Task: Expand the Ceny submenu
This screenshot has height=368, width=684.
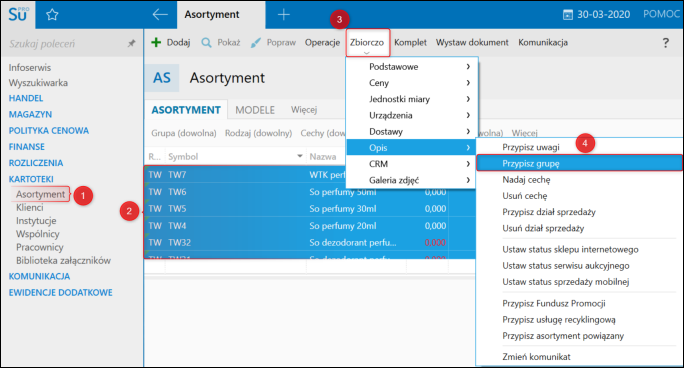Action: click(413, 83)
